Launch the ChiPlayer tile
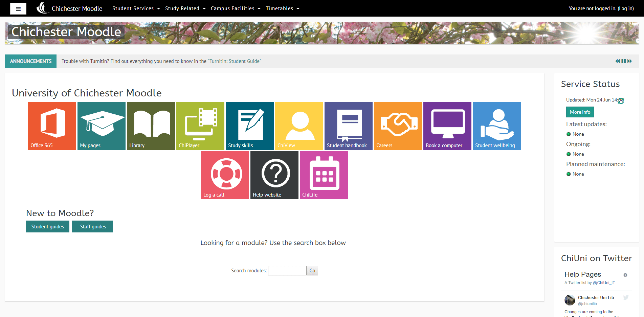This screenshot has height=317, width=644. [x=200, y=126]
